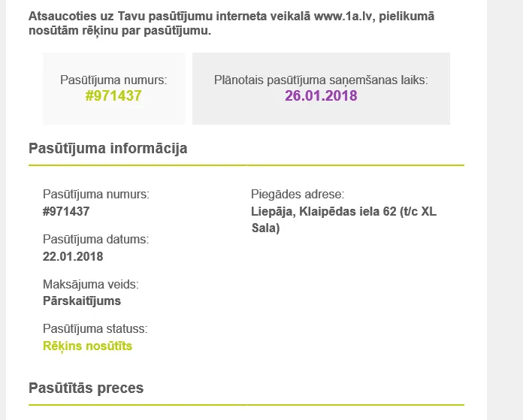Screen dimensions: 523x420
Task: Select the 'Plānotais pasūtījuma saņemšanas laiks' label
Action: 321,80
